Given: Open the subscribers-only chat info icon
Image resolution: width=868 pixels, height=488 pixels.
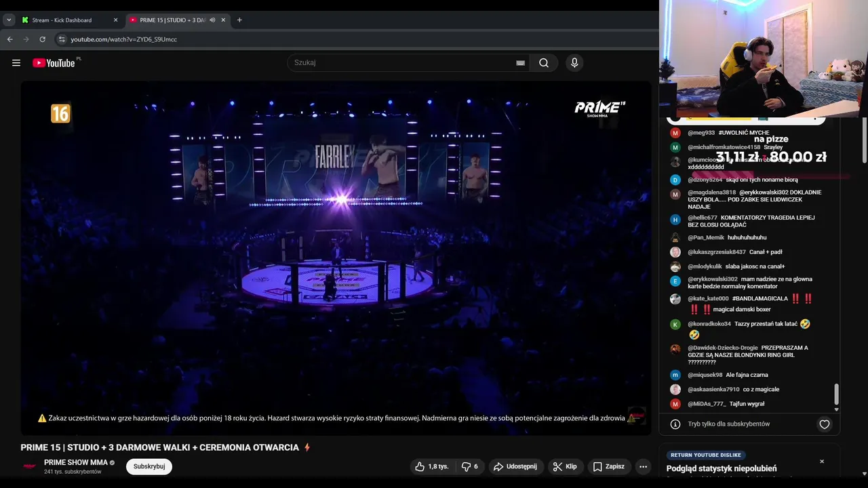Looking at the screenshot, I should click(x=675, y=424).
